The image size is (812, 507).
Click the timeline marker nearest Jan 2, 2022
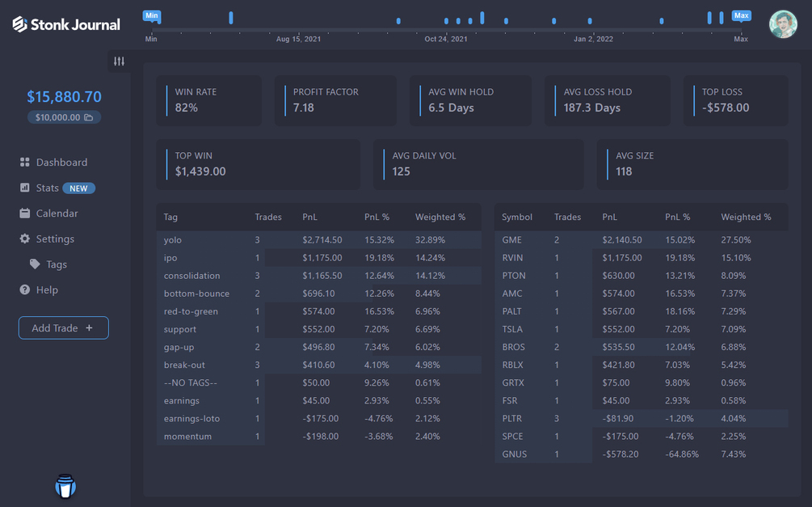click(x=590, y=21)
